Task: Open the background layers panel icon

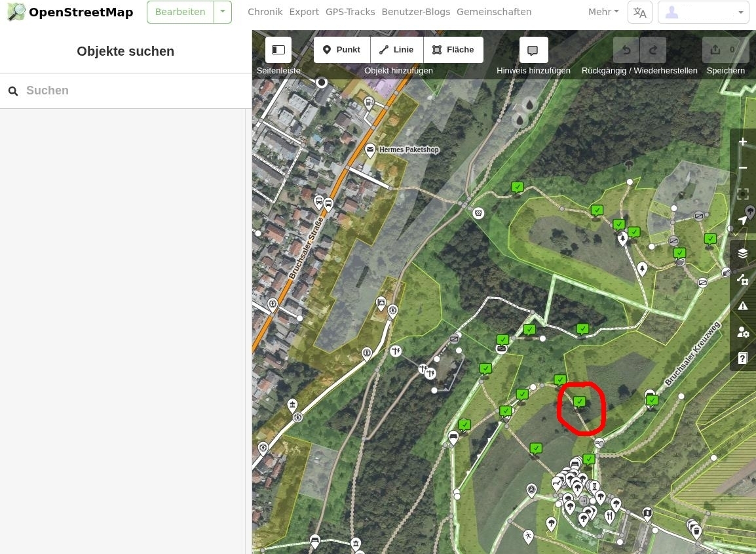Action: pyautogui.click(x=743, y=253)
